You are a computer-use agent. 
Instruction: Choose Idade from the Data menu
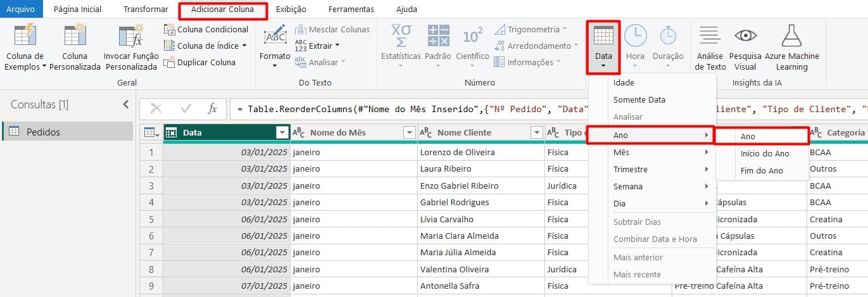coord(652,82)
